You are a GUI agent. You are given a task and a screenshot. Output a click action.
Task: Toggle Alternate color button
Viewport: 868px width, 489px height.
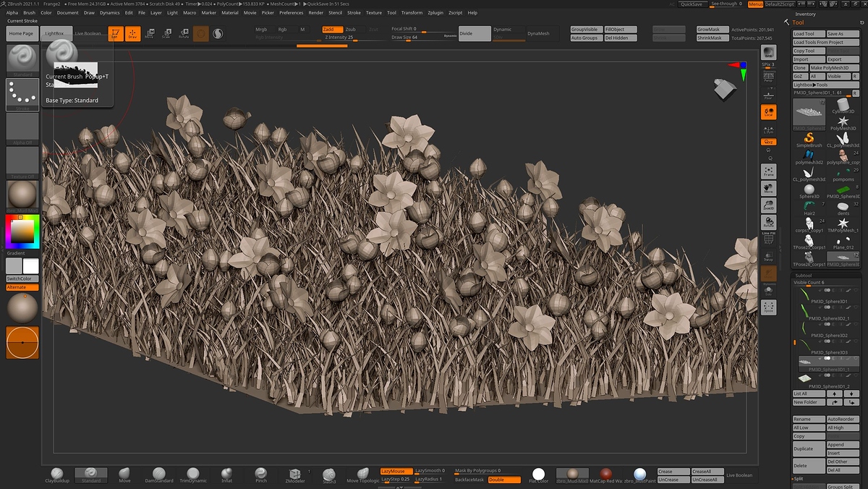click(22, 287)
